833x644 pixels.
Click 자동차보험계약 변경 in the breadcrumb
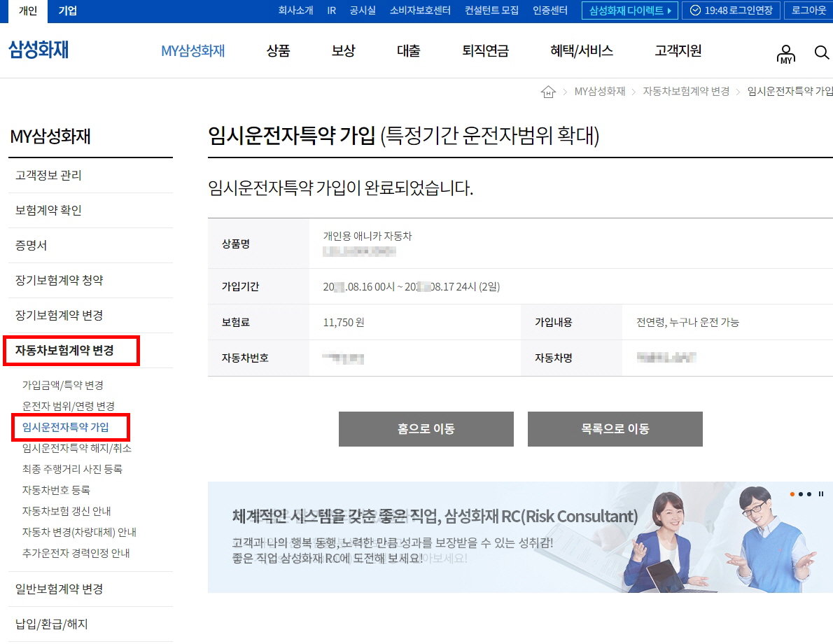(x=686, y=92)
